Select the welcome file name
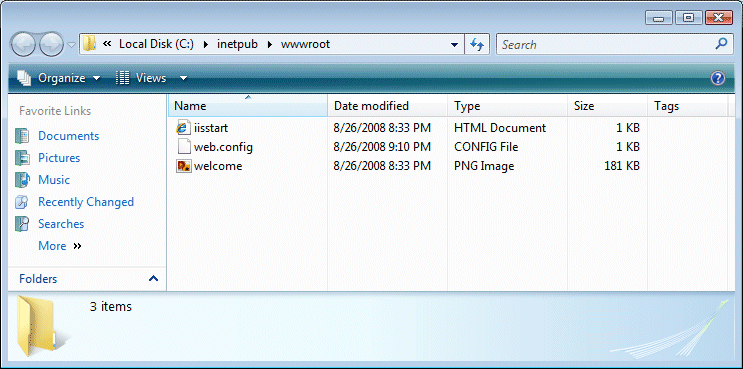743x369 pixels. (x=218, y=166)
